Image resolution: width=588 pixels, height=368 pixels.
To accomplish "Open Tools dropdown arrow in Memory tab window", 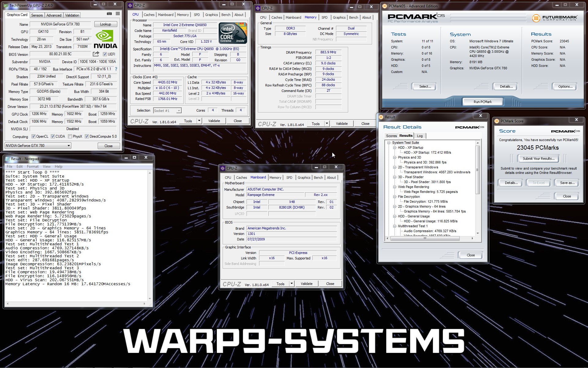I will pos(327,124).
